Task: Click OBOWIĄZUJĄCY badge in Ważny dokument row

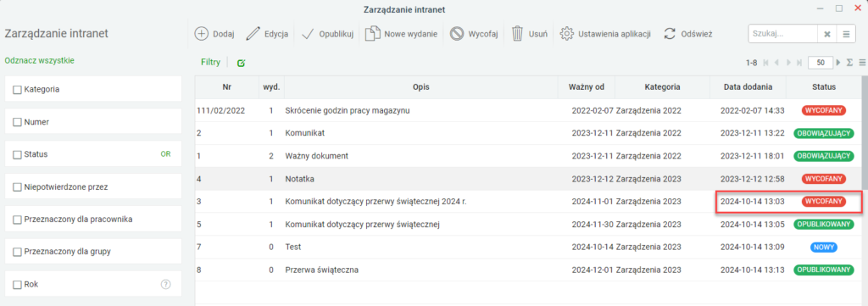Action: pos(824,156)
